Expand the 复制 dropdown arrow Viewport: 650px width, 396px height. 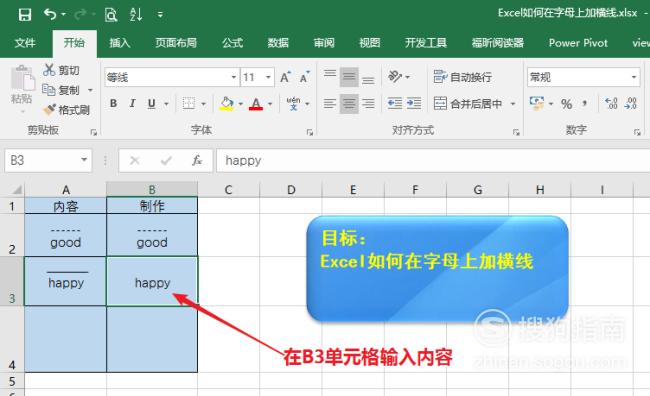click(x=90, y=90)
